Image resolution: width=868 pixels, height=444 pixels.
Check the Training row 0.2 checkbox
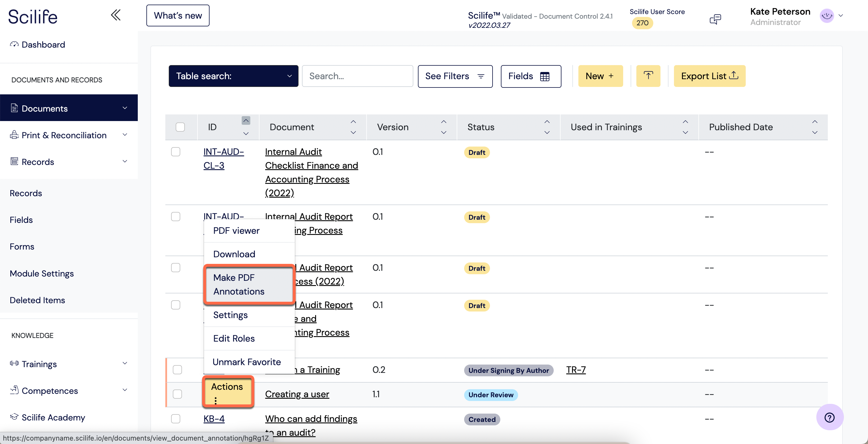(x=177, y=370)
